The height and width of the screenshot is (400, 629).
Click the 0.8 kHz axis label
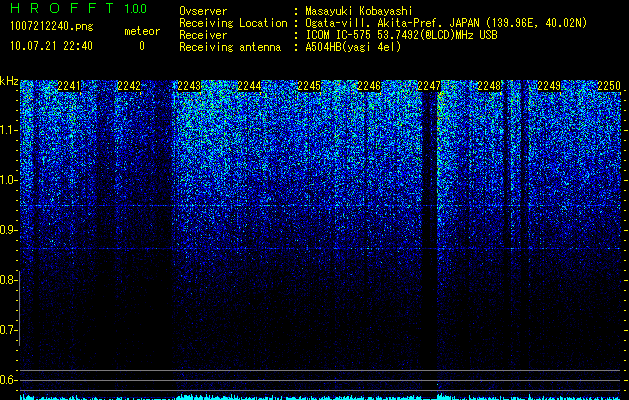point(8,280)
